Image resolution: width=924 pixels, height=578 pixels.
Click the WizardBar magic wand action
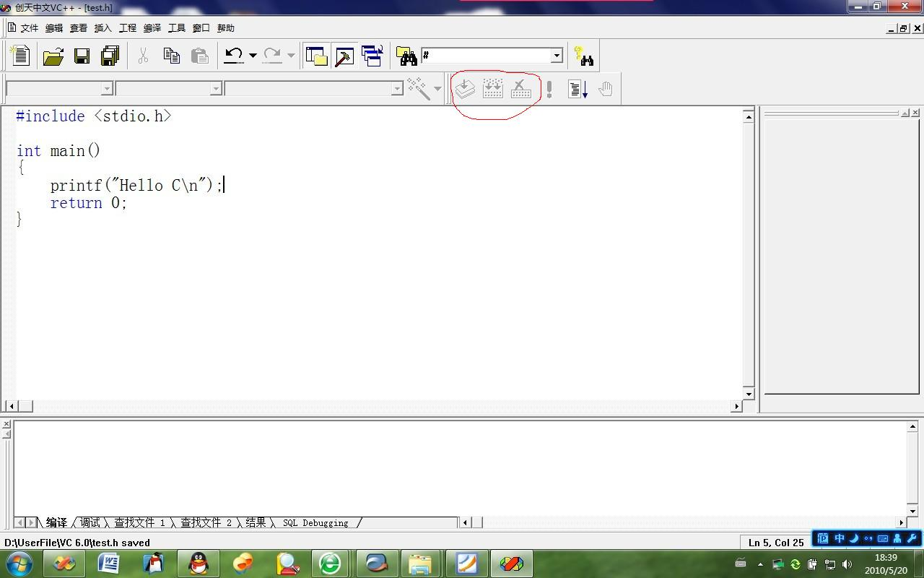coord(419,88)
